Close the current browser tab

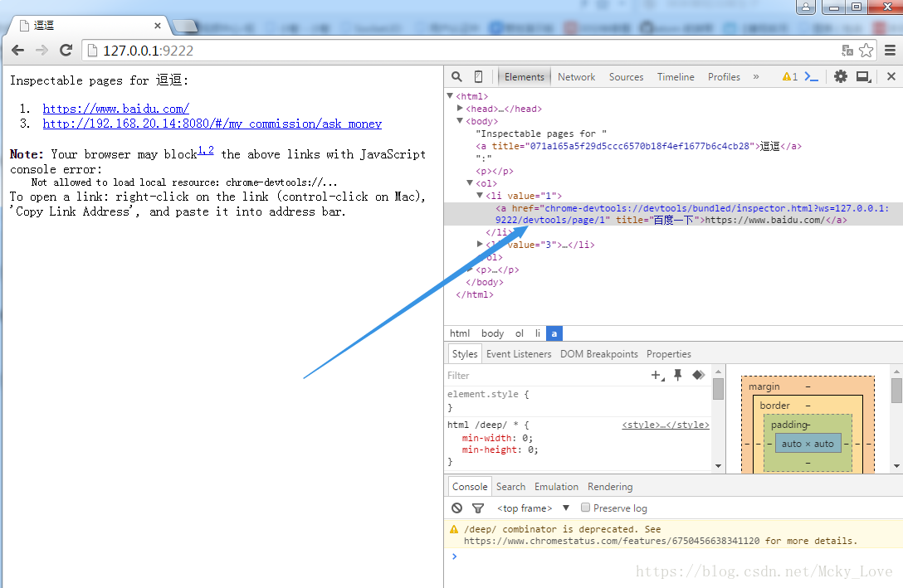[157, 26]
